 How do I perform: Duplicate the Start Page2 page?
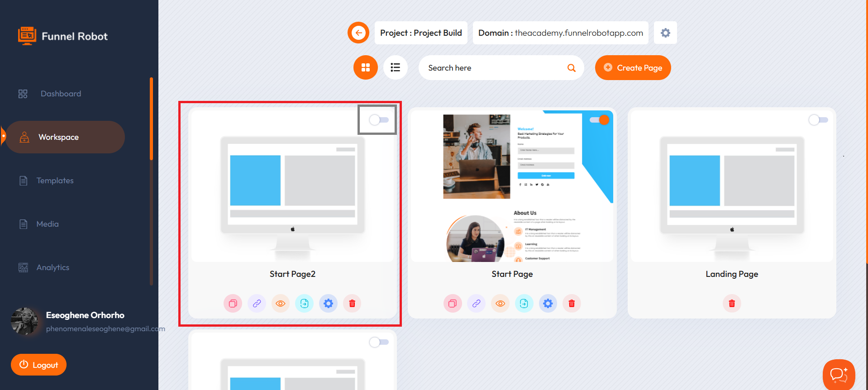(233, 303)
